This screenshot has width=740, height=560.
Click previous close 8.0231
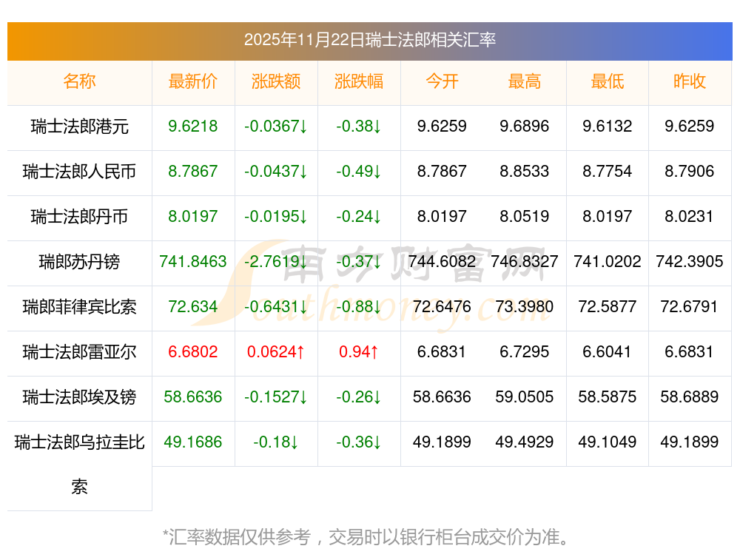(690, 217)
